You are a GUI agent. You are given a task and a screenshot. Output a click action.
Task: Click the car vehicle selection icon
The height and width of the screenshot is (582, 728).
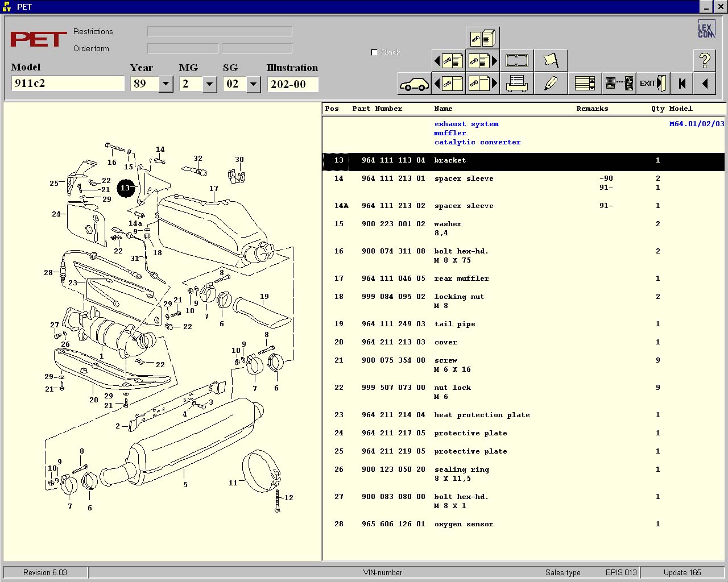tap(414, 84)
